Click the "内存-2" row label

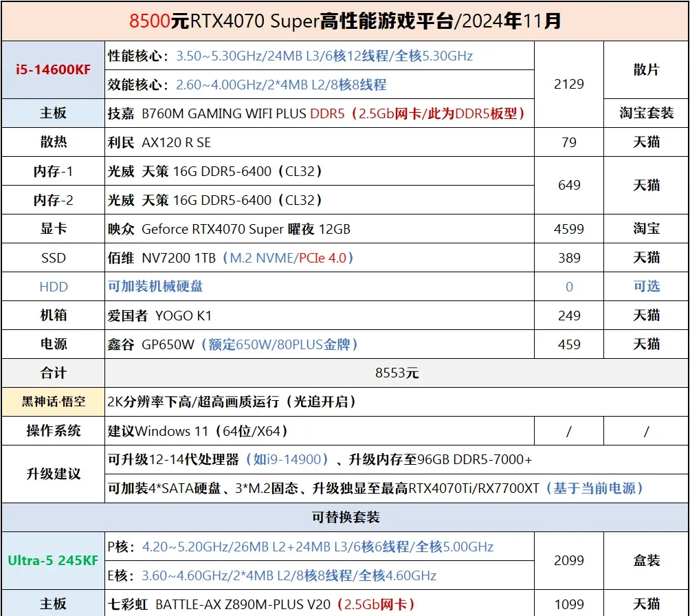pyautogui.click(x=53, y=200)
